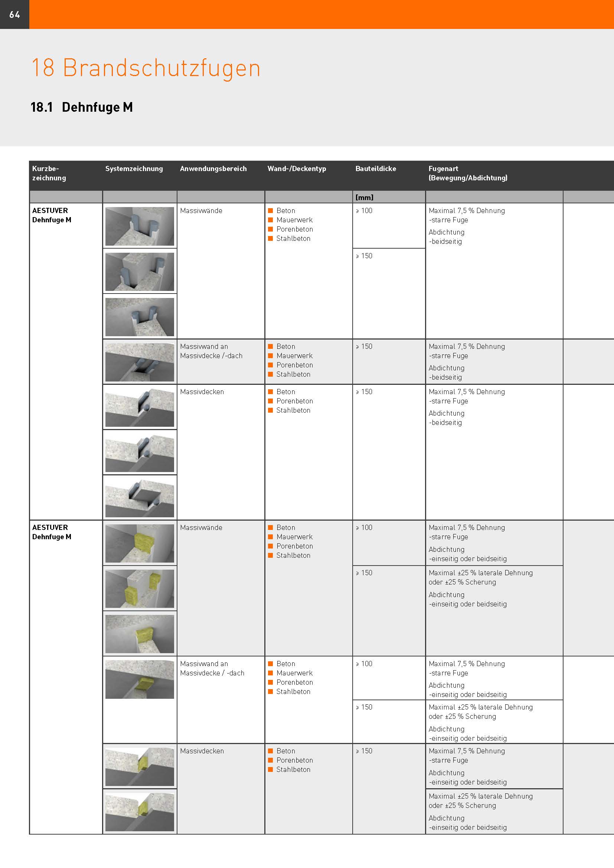Click the orange bullet beside the first "Beton"

(x=270, y=210)
